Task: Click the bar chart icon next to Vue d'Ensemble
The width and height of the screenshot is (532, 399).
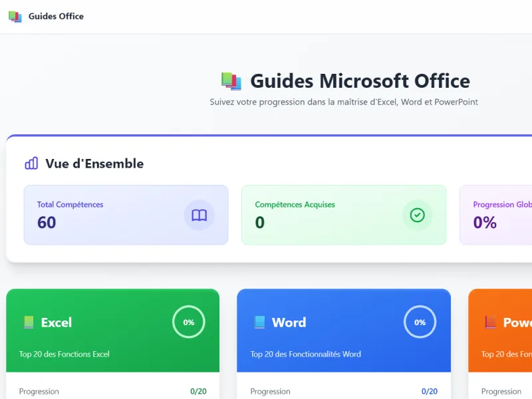Action: (31, 163)
